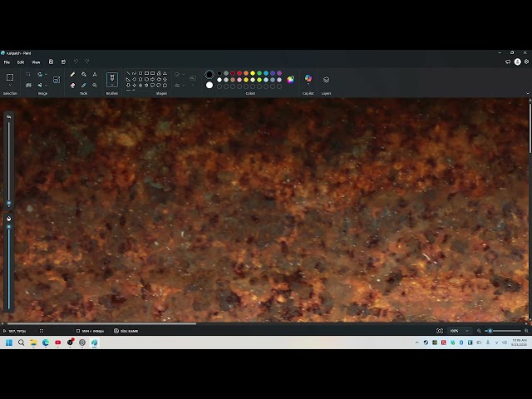Click the Share icon in the top bar

63,62
